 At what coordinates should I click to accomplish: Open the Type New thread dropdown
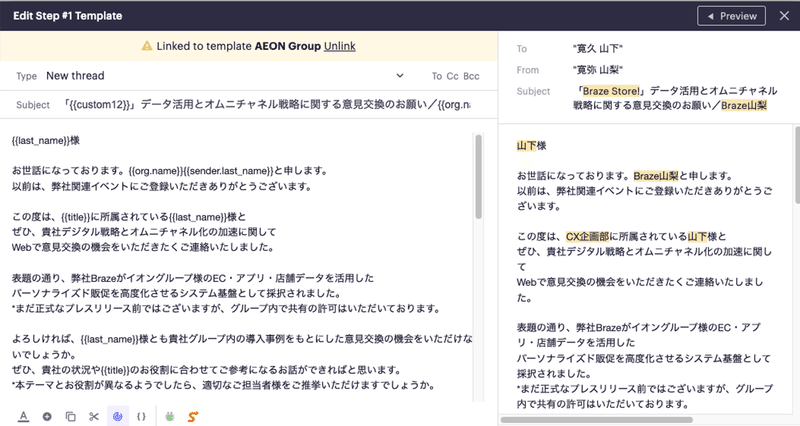coord(226,76)
